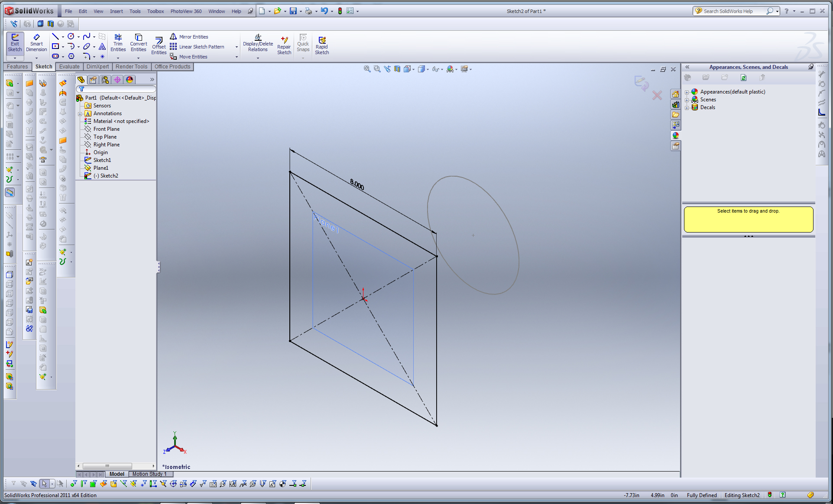
Task: Select the Straight Slot tool
Action: [55, 56]
